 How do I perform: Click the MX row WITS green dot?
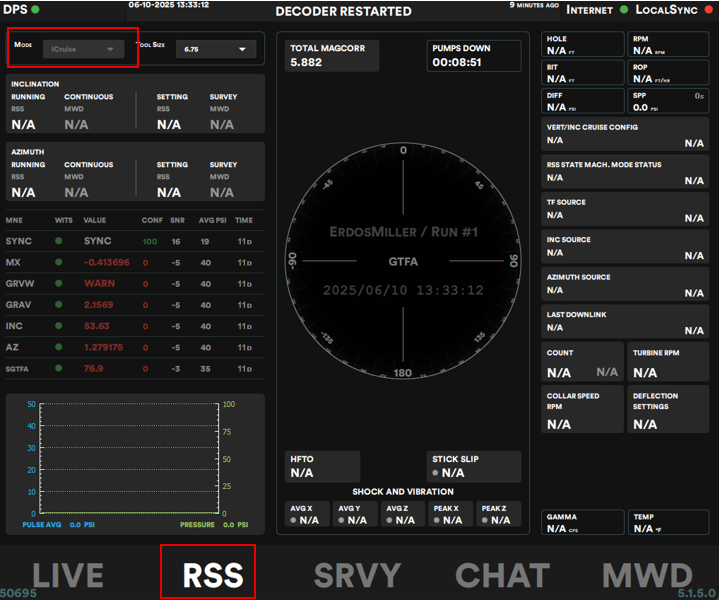tap(59, 262)
